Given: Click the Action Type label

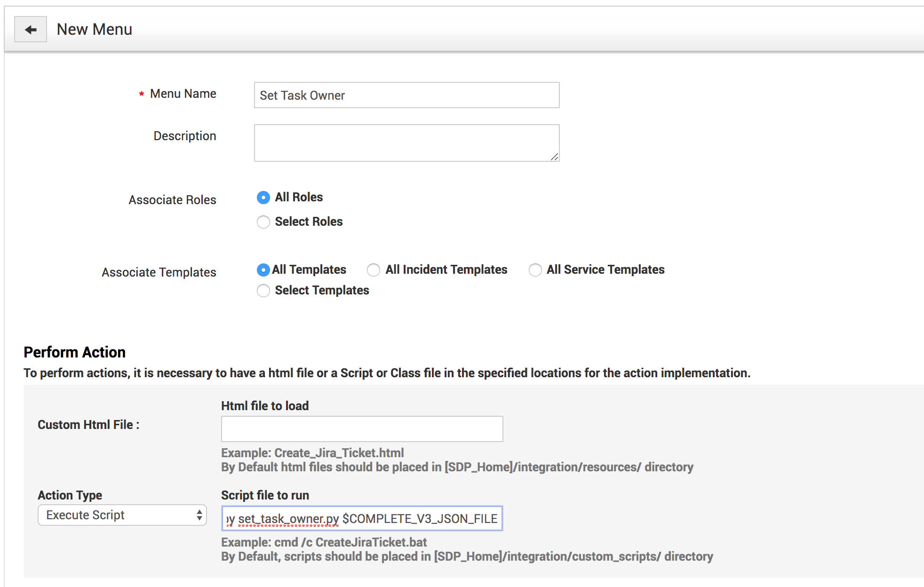Looking at the screenshot, I should coord(70,495).
